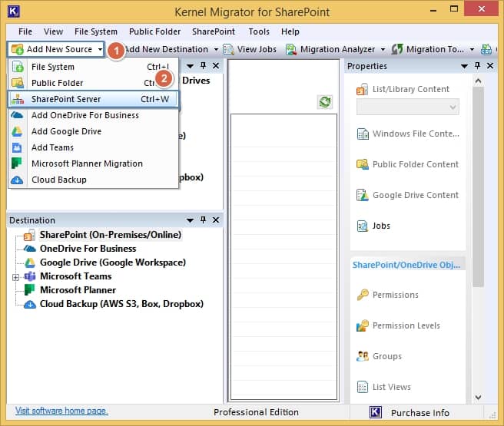
Task: Open the Add New Source dropdown arrow
Action: pos(101,49)
